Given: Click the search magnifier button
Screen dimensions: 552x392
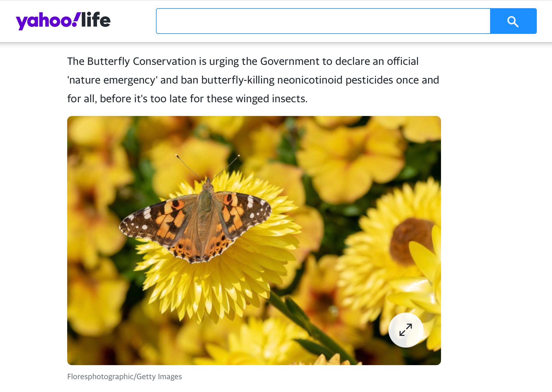Looking at the screenshot, I should coord(513,21).
